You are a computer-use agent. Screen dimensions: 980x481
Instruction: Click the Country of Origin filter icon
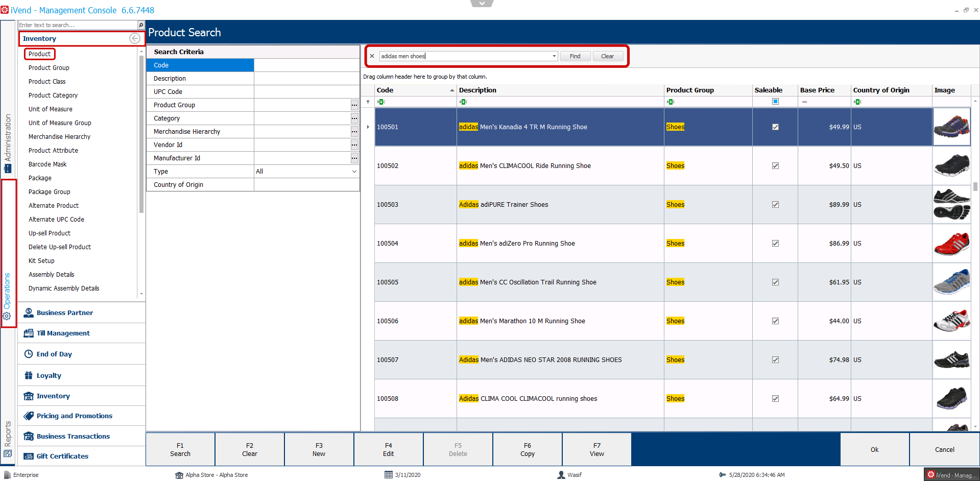857,102
